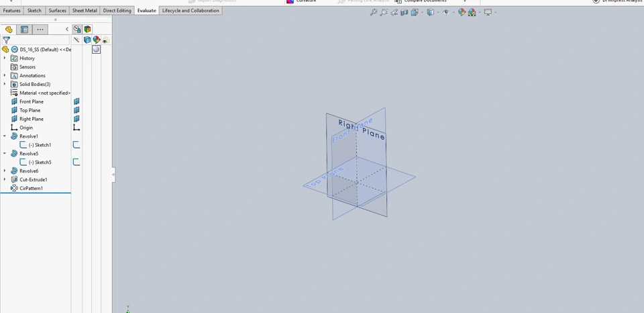Expand the Cut-Extrude1 feature
This screenshot has width=644, height=313.
pyautogui.click(x=5, y=179)
